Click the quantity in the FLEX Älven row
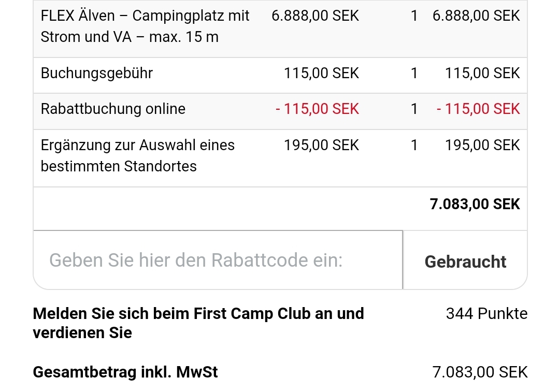 [x=414, y=16]
